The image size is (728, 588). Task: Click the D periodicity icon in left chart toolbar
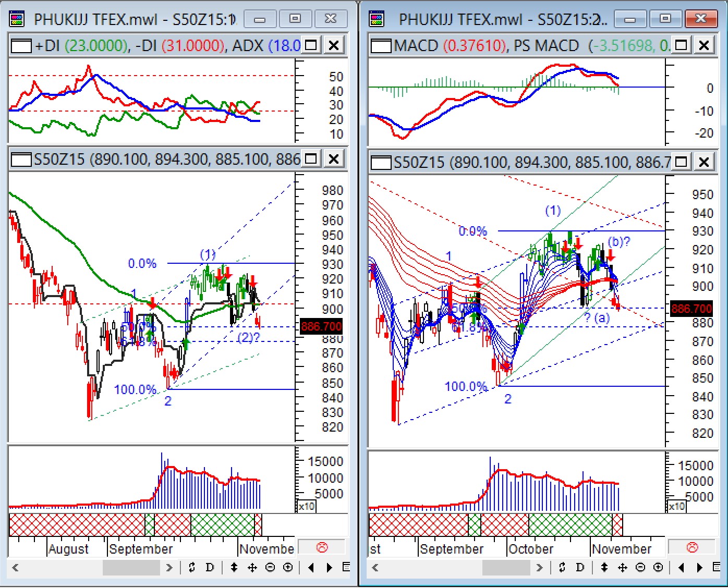pyautogui.click(x=210, y=567)
